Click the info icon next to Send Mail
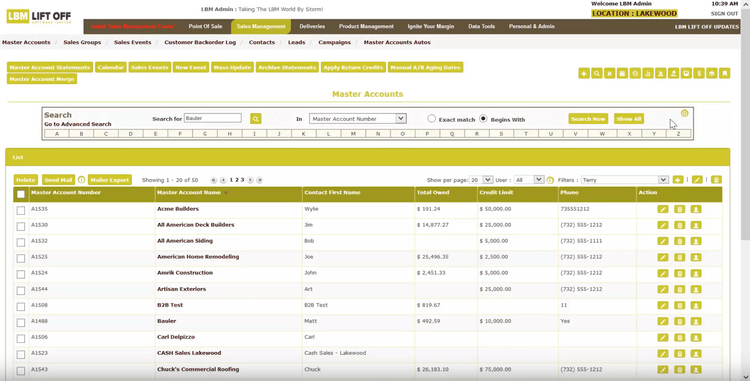 (81, 180)
